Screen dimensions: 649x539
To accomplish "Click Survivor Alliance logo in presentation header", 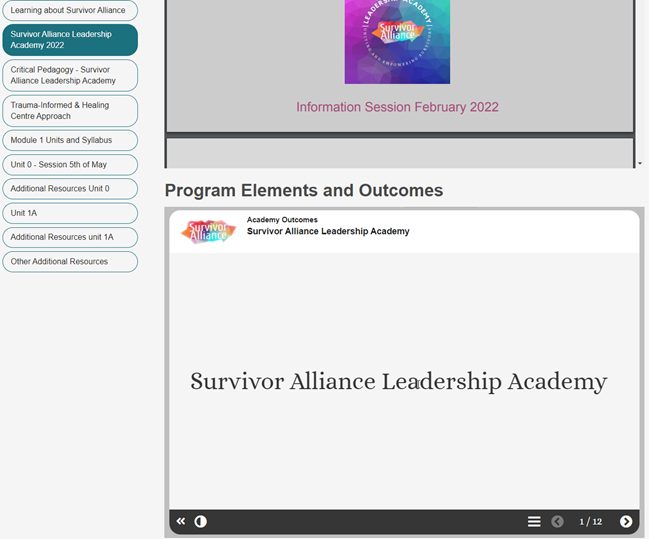I will click(x=209, y=231).
